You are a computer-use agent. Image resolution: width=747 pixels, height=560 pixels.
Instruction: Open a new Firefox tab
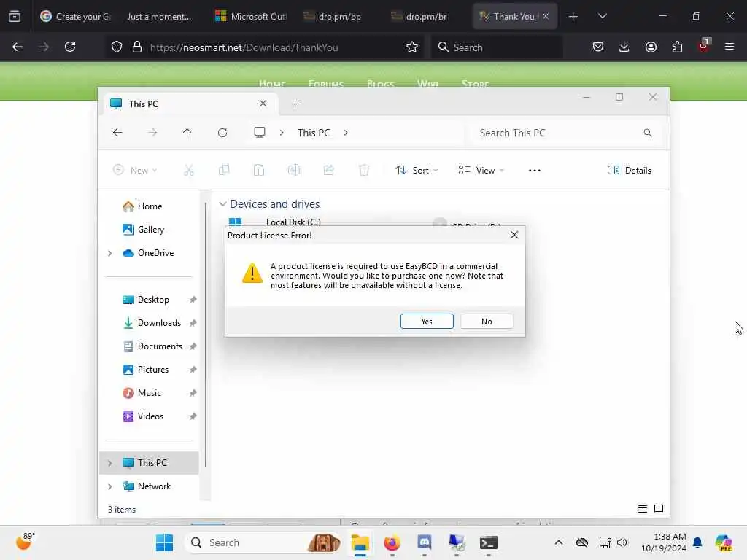573,17
